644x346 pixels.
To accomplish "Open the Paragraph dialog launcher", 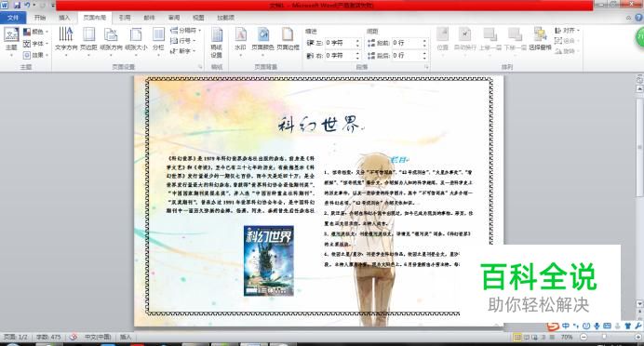I will [426, 67].
